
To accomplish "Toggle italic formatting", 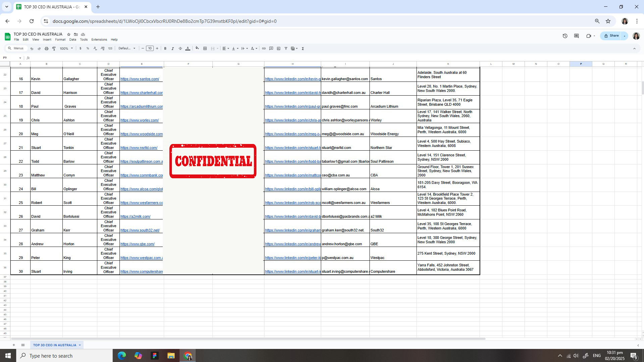I will [172, 49].
